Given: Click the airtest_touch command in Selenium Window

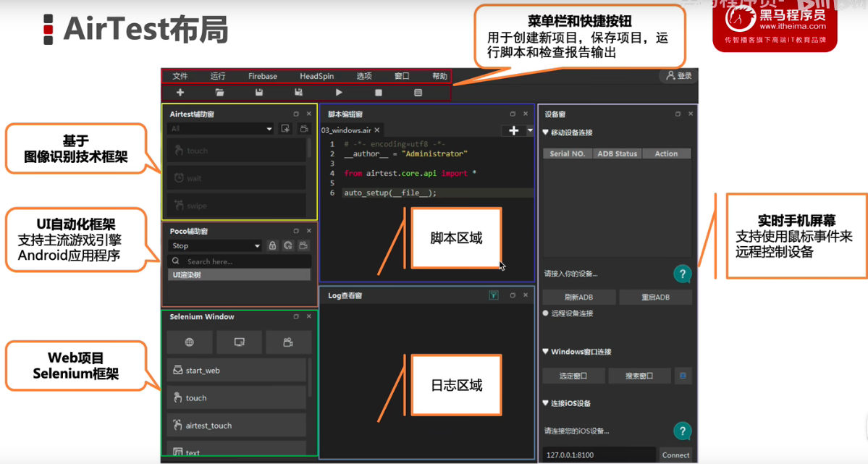Looking at the screenshot, I should 237,425.
